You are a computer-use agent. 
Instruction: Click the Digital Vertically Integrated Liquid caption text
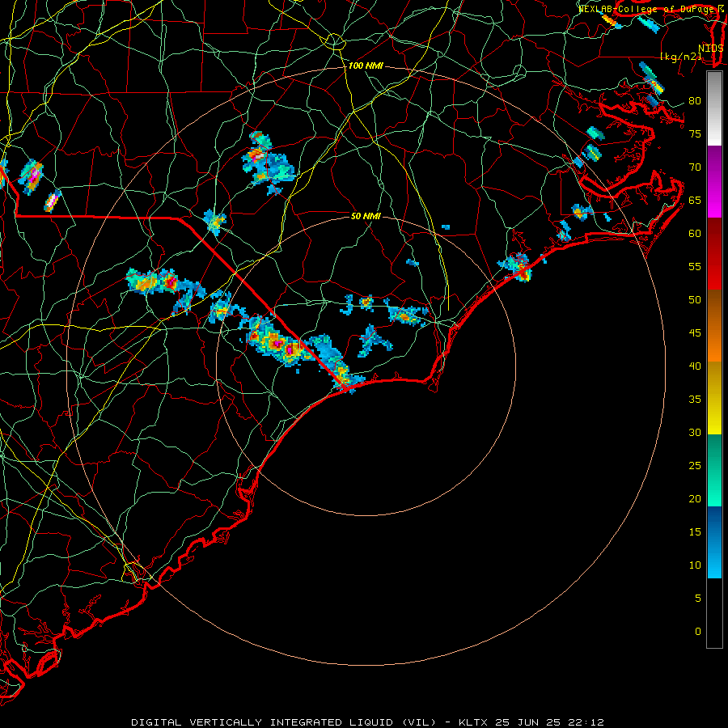pos(284,722)
